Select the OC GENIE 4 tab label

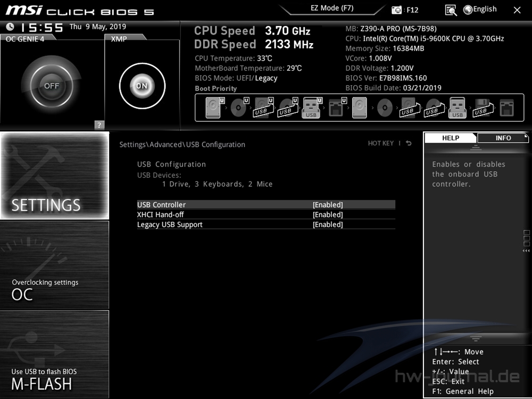(x=25, y=39)
